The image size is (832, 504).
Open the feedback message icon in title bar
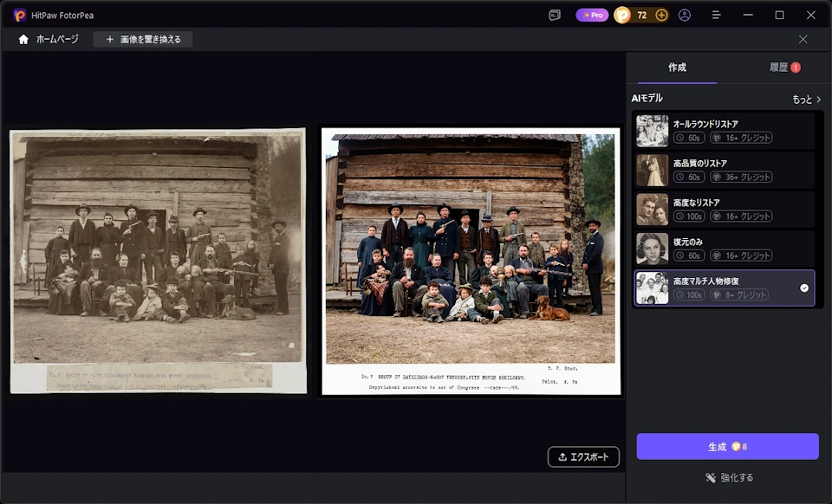coord(555,15)
